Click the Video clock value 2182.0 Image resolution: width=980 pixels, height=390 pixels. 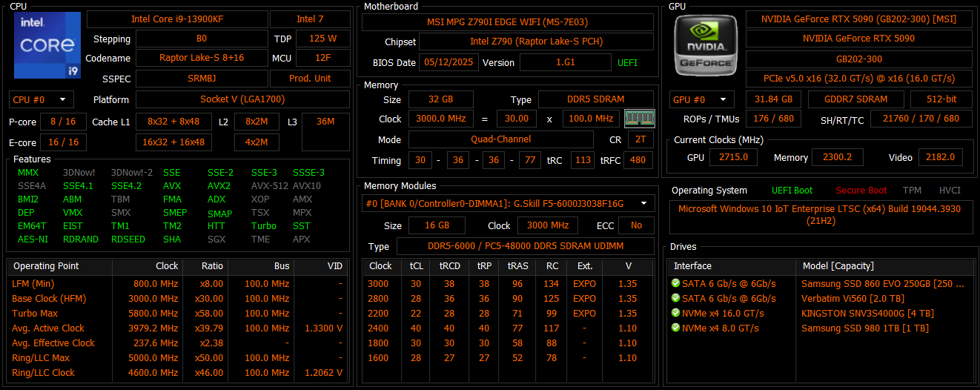941,157
